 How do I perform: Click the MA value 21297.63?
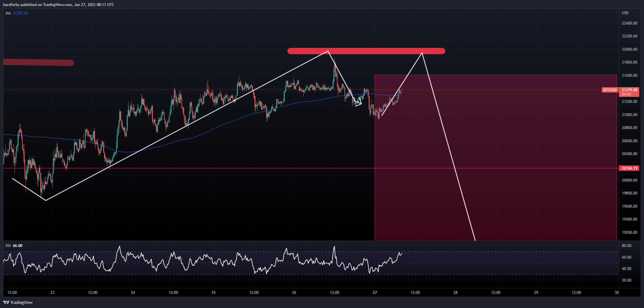pos(20,13)
